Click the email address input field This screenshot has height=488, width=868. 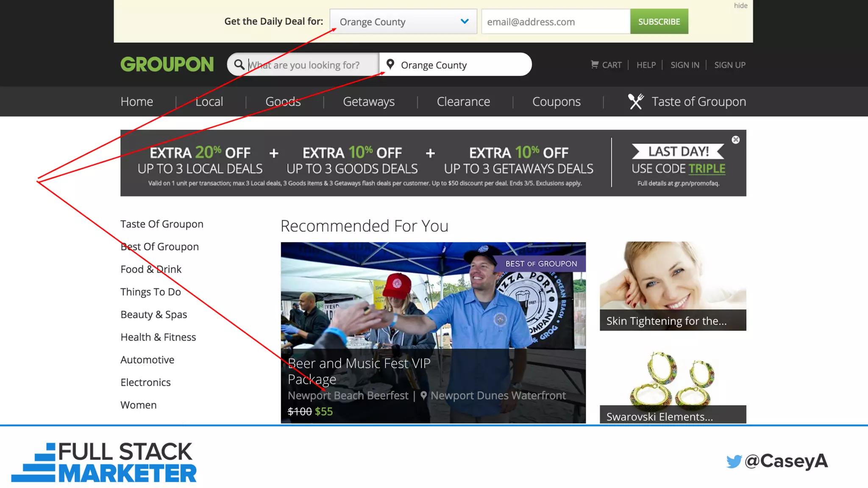(555, 22)
